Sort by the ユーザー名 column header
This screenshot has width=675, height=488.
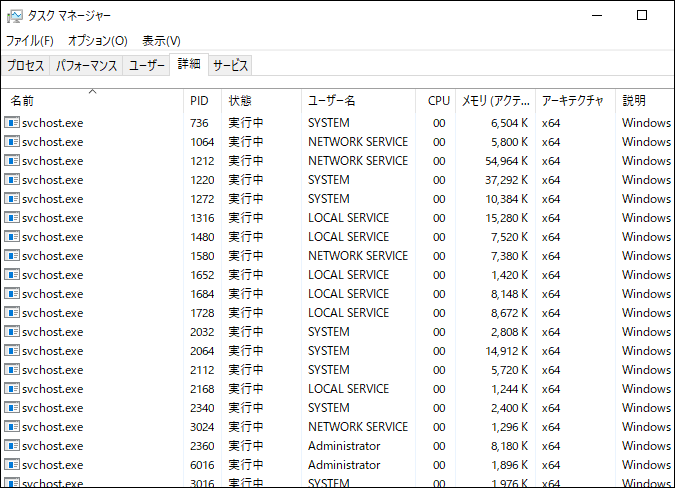point(332,101)
